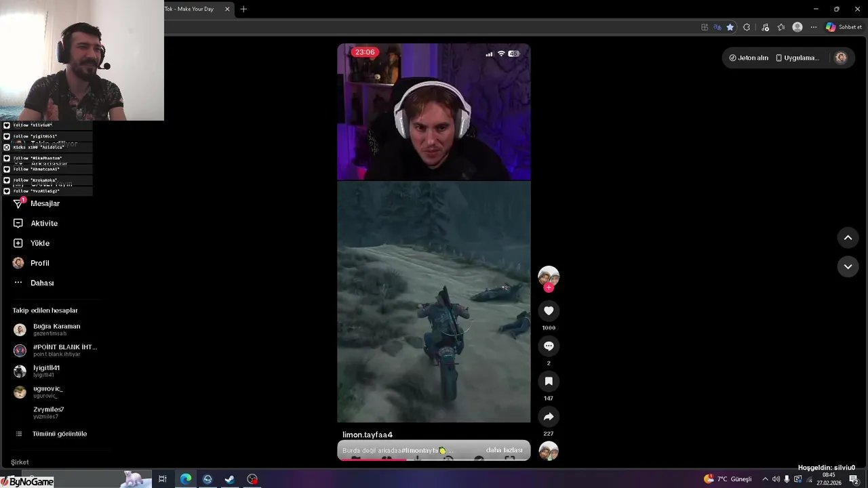868x488 pixels.
Task: Open the app install icon in the address bar
Action: [705, 27]
